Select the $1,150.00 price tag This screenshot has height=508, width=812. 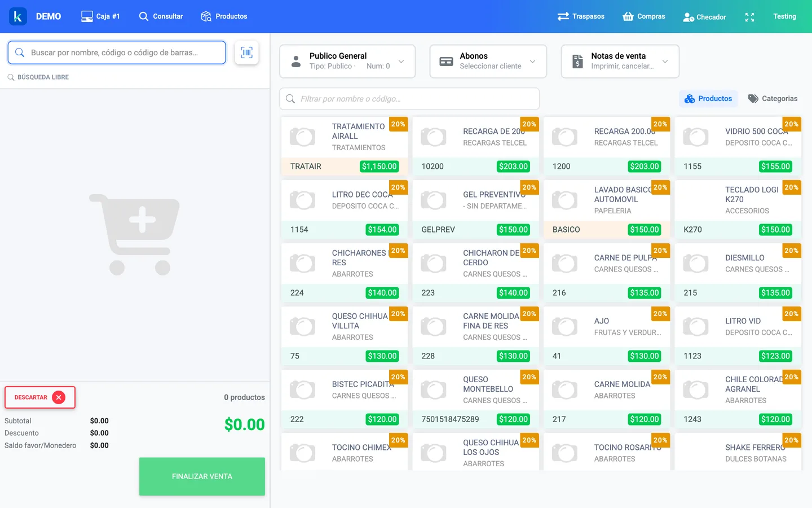pyautogui.click(x=379, y=167)
